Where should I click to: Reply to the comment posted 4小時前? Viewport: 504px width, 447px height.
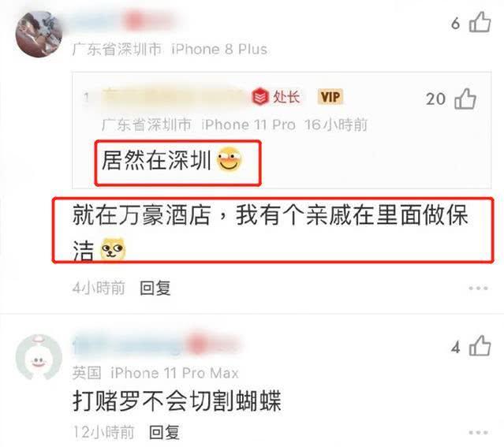(155, 288)
